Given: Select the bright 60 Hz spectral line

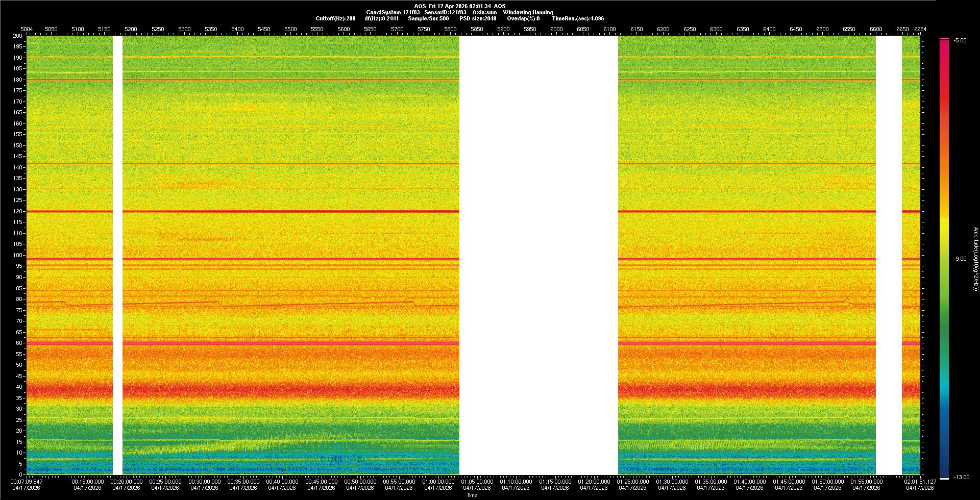Looking at the screenshot, I should [x=291, y=343].
